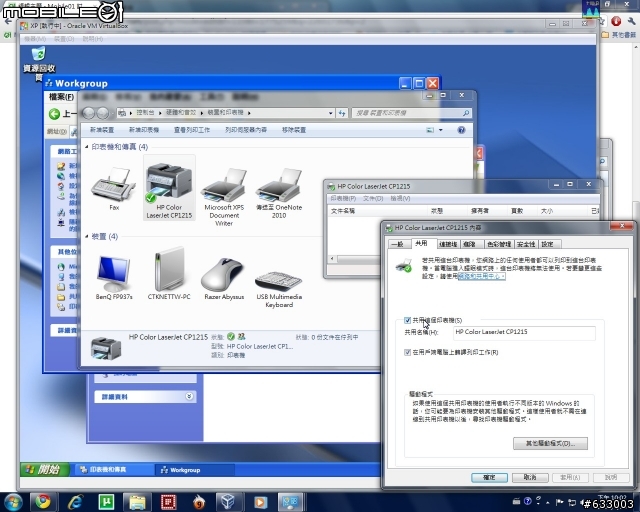640x512 pixels.
Task: Open the Network and Sharing Center link
Action: click(481, 276)
